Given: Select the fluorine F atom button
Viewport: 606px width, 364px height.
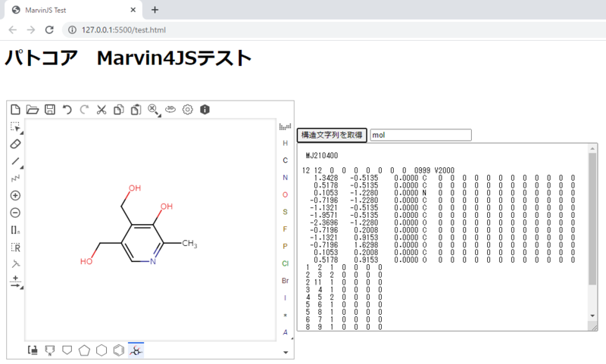Looking at the screenshot, I should tap(286, 229).
